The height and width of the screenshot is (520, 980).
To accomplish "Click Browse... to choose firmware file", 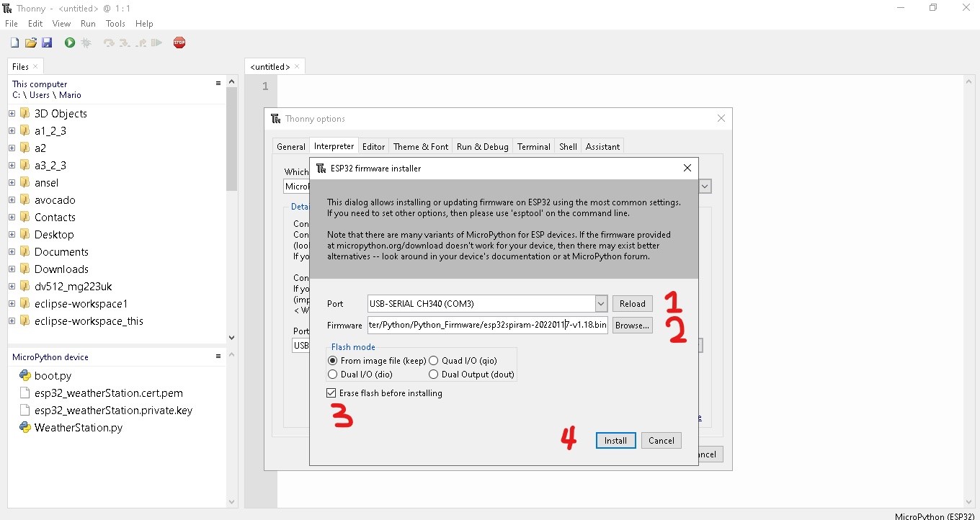I will [x=633, y=326].
